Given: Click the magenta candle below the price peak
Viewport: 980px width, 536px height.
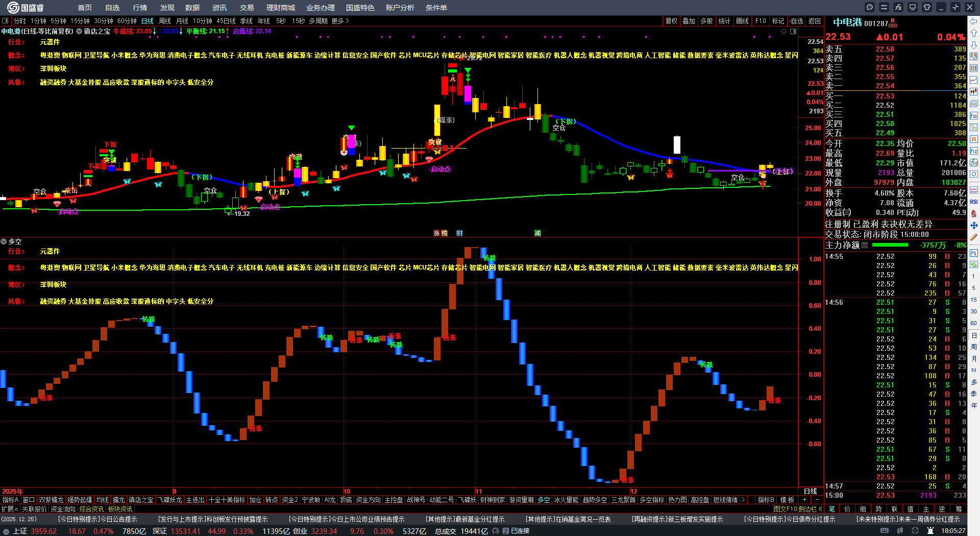Looking at the screenshot, I should [468, 94].
